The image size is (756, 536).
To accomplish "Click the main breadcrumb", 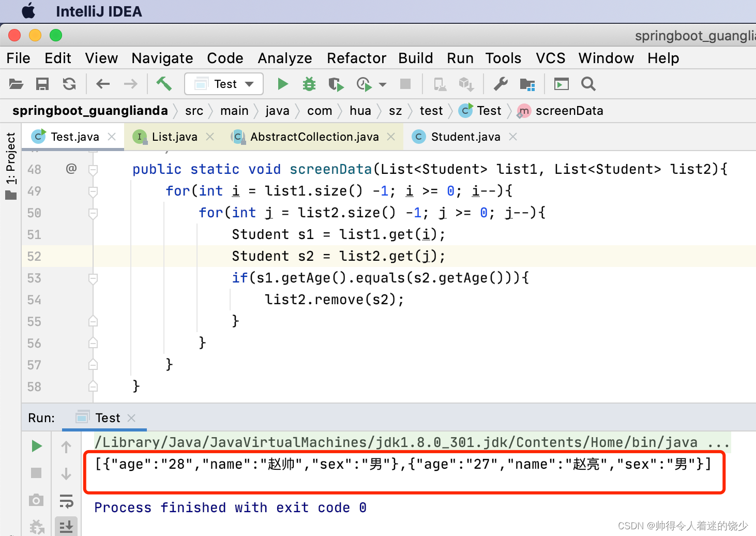I will coord(234,111).
